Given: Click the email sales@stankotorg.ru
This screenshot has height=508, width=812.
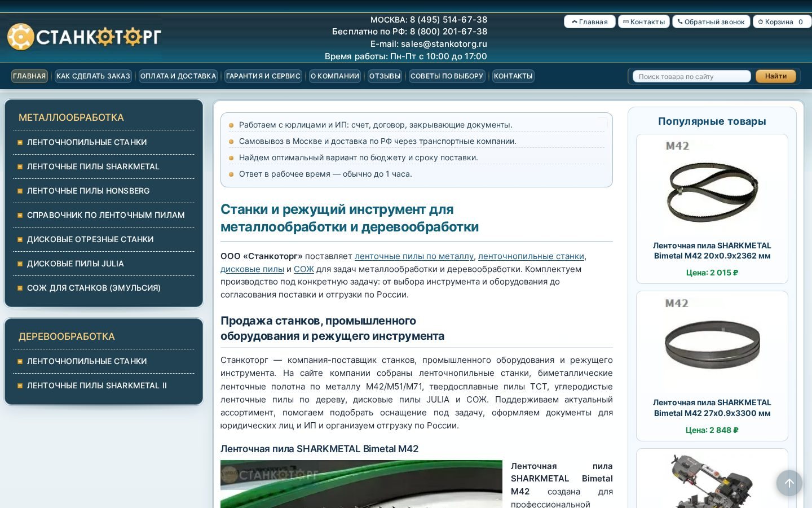Looking at the screenshot, I should (x=444, y=44).
